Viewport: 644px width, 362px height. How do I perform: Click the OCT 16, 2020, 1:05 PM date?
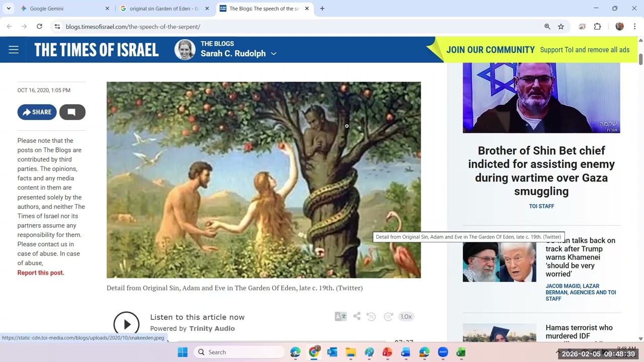click(44, 90)
